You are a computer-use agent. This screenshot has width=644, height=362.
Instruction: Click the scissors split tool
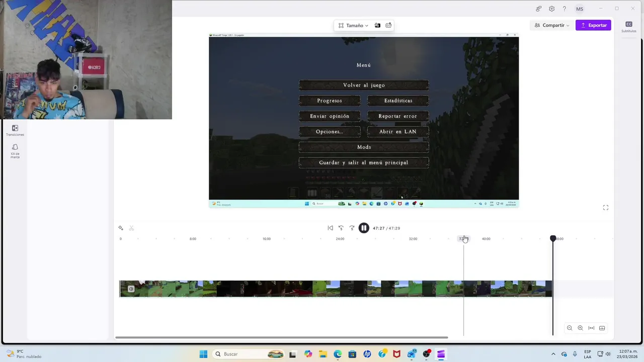tap(131, 228)
